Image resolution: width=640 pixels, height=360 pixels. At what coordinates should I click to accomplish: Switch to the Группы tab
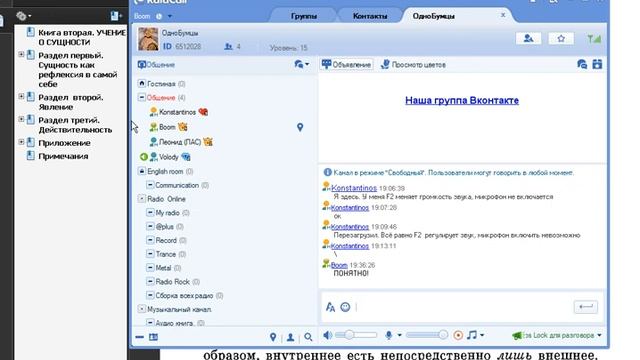tap(304, 16)
